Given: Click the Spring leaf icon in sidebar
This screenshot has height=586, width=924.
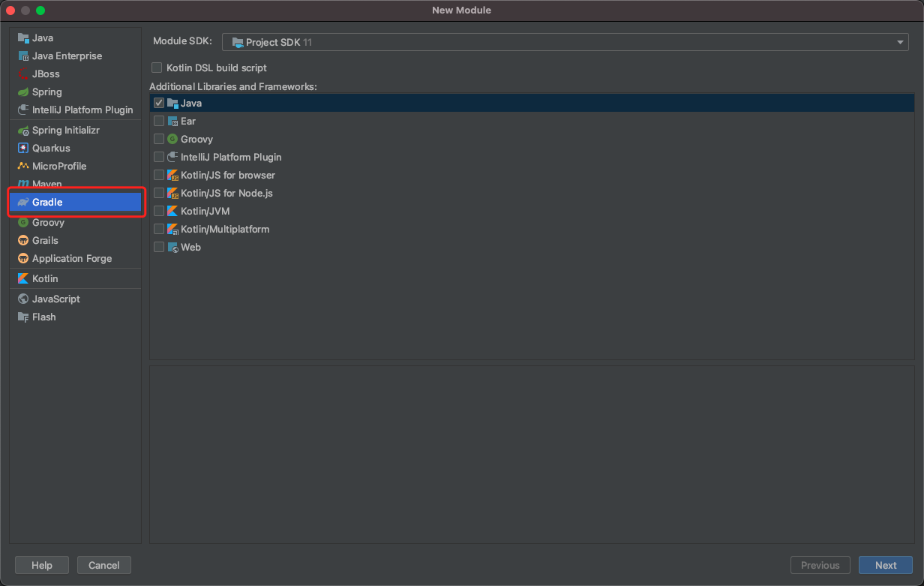Looking at the screenshot, I should [x=23, y=92].
